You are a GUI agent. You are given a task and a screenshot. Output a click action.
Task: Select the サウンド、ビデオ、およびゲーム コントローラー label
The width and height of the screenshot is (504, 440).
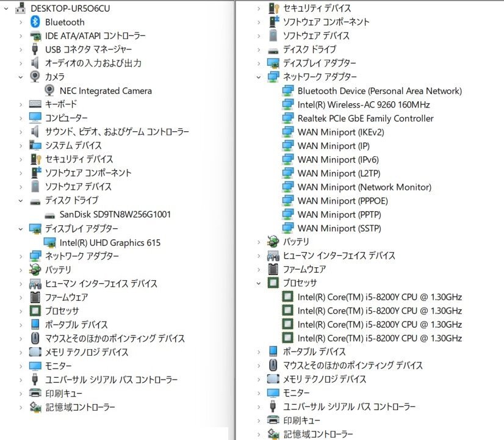[117, 132]
